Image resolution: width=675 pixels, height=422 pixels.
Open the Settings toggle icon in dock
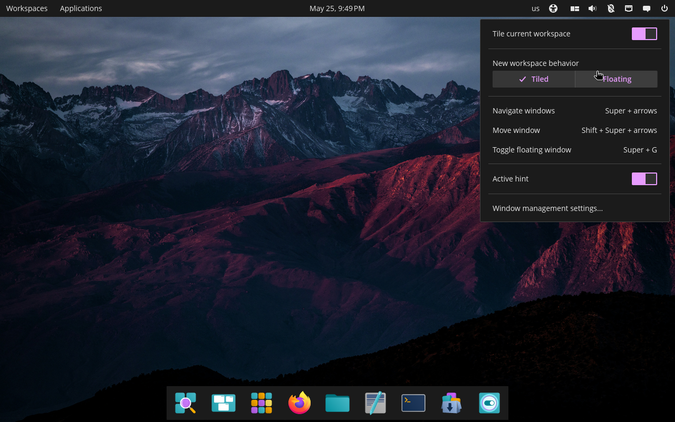tap(489, 403)
